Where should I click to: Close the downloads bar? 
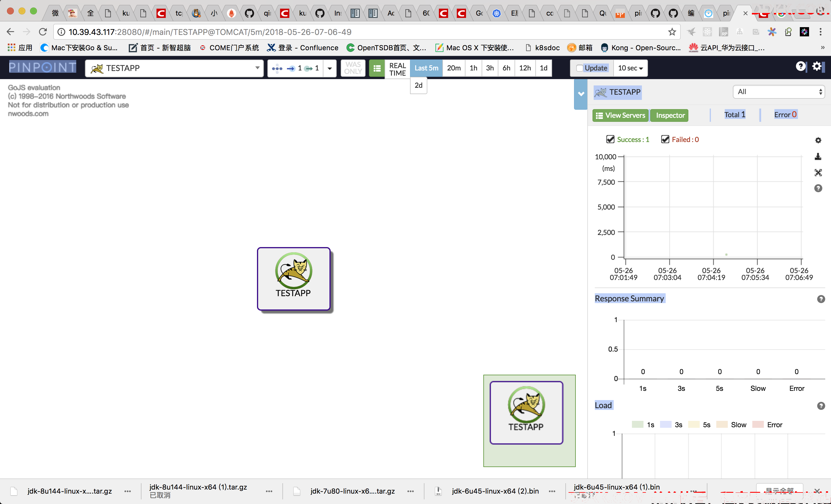pyautogui.click(x=817, y=491)
